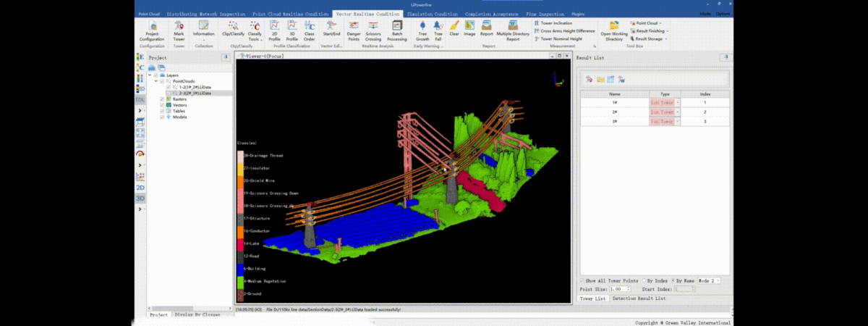Launch the 3D Profile tool
Screen dimensions: 868x326
point(292,31)
